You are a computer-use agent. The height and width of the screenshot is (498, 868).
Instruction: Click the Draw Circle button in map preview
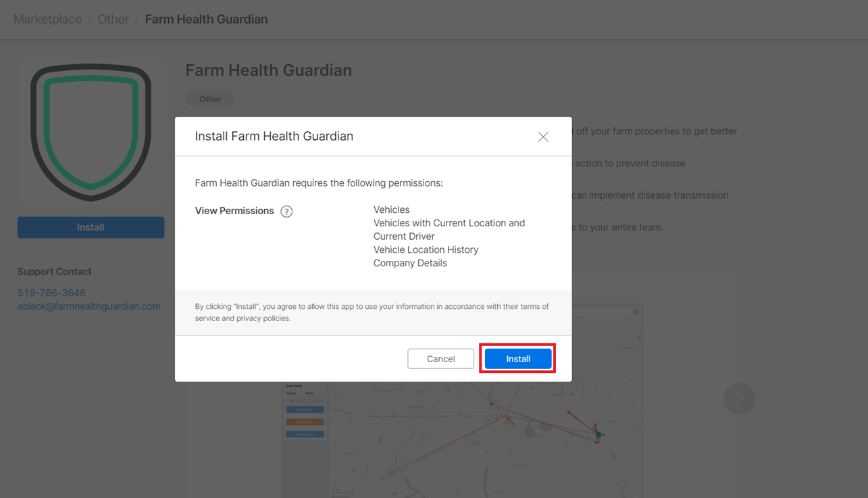click(305, 409)
